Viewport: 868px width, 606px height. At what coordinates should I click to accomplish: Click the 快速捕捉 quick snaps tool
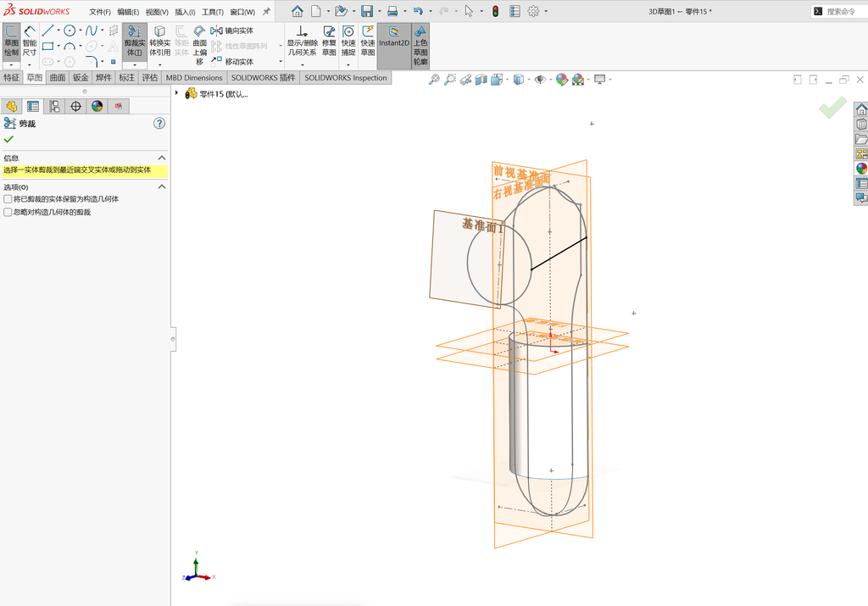coord(348,41)
